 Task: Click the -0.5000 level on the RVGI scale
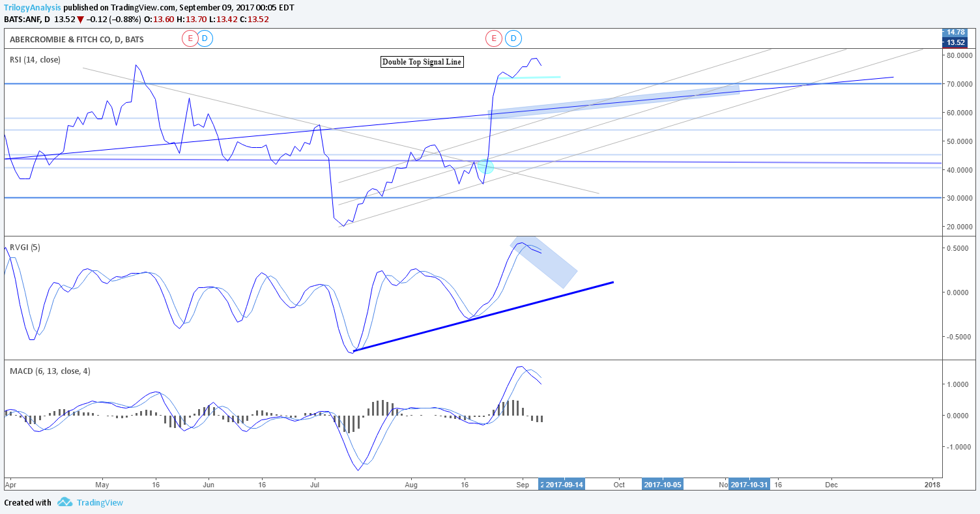960,337
